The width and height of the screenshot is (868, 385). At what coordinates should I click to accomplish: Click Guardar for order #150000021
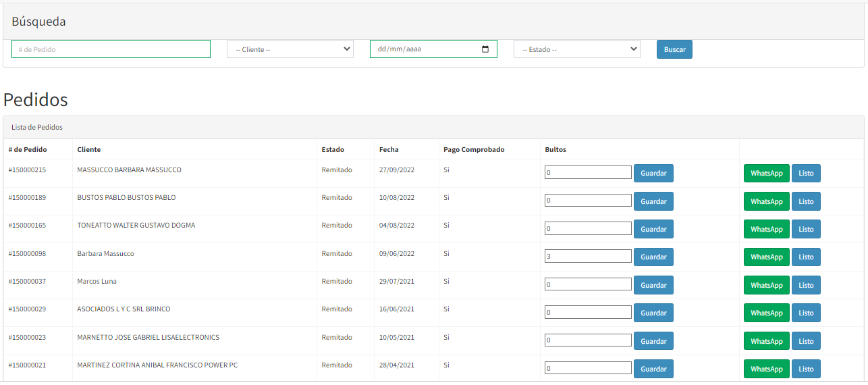(x=653, y=369)
